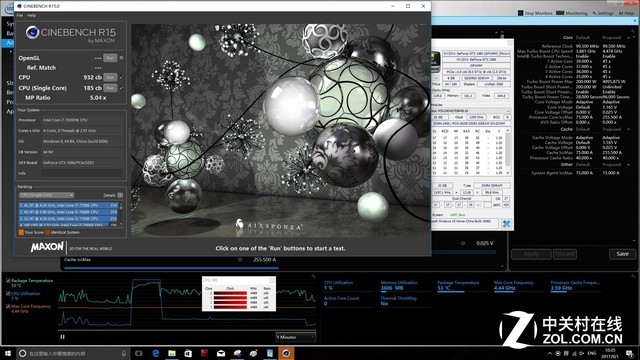The image size is (640, 360).
Task: Click the rendered AixSponza scene image
Action: click(280, 130)
